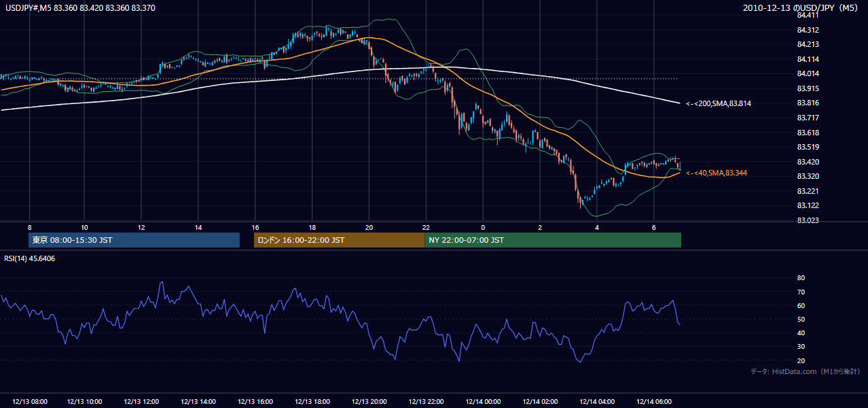Click hour tick 16 under the price chart
Screen dimensions: 868x408
tap(255, 227)
